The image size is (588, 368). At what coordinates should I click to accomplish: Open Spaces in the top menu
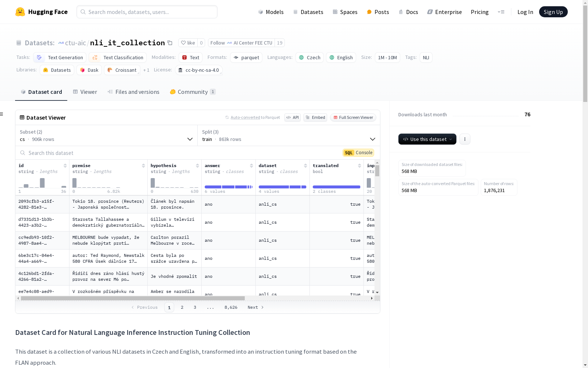(x=345, y=12)
